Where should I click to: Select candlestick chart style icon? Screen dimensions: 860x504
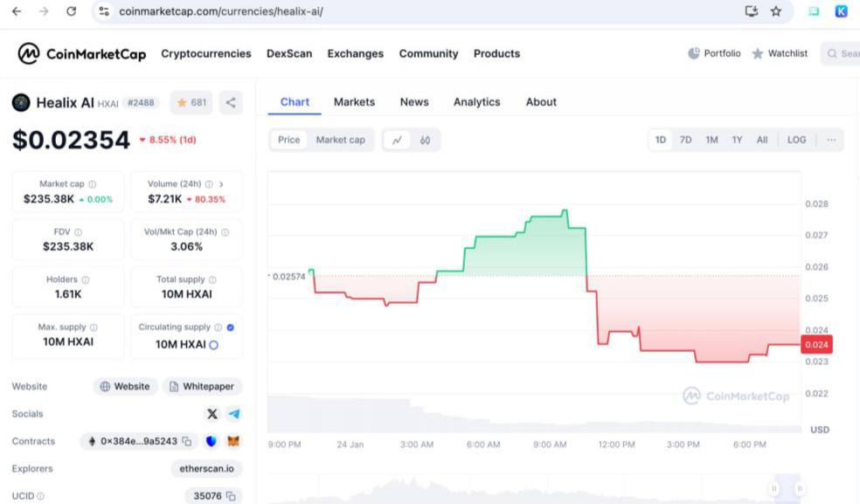point(425,141)
